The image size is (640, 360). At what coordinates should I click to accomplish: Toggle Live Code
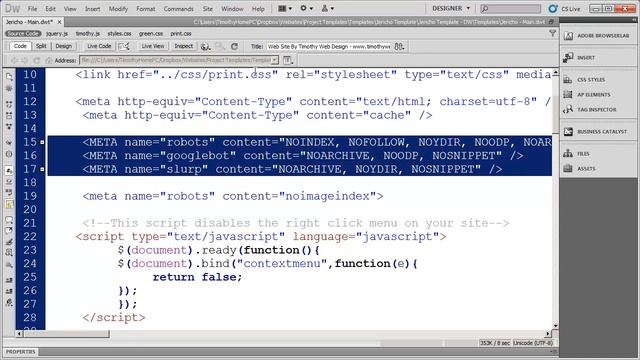(x=99, y=46)
